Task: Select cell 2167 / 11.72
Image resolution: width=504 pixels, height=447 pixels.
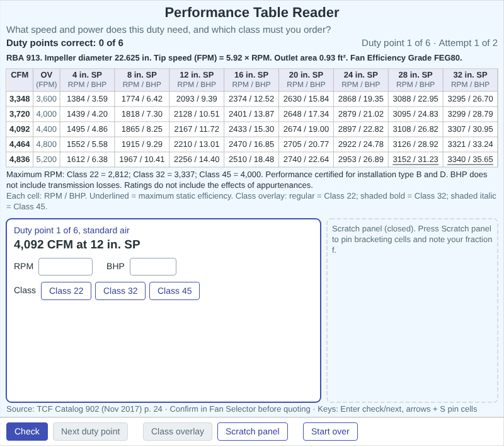Action: tap(197, 129)
